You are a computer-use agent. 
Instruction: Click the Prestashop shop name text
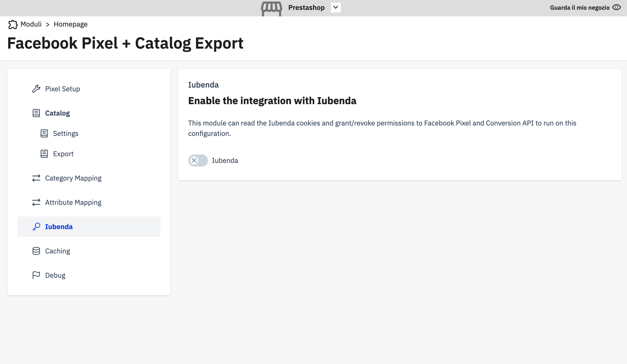click(x=306, y=7)
